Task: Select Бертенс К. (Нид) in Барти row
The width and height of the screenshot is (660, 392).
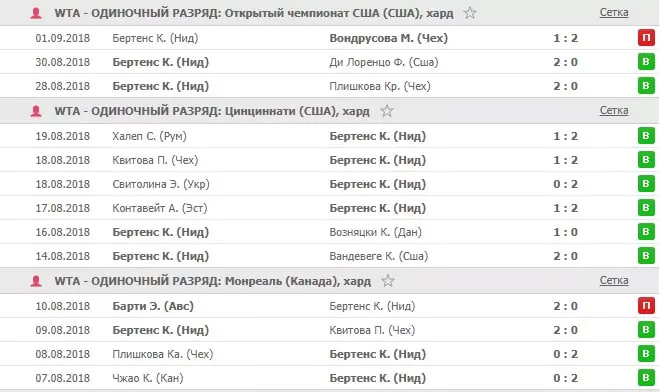Action: click(372, 307)
